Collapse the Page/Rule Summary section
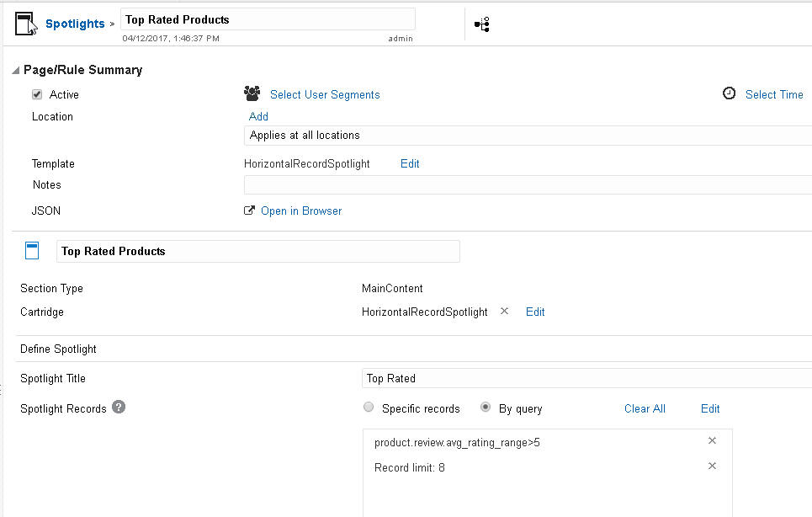 pos(16,71)
